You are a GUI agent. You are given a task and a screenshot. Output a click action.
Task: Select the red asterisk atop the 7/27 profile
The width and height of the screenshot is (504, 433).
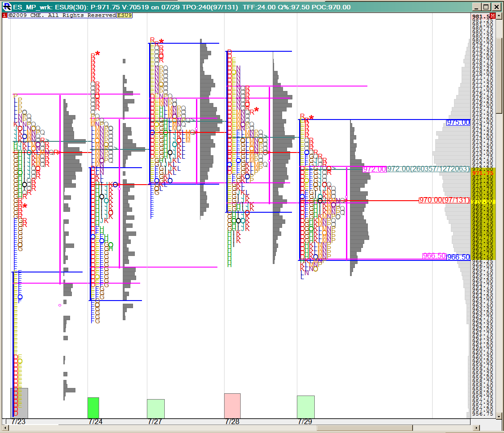[161, 42]
